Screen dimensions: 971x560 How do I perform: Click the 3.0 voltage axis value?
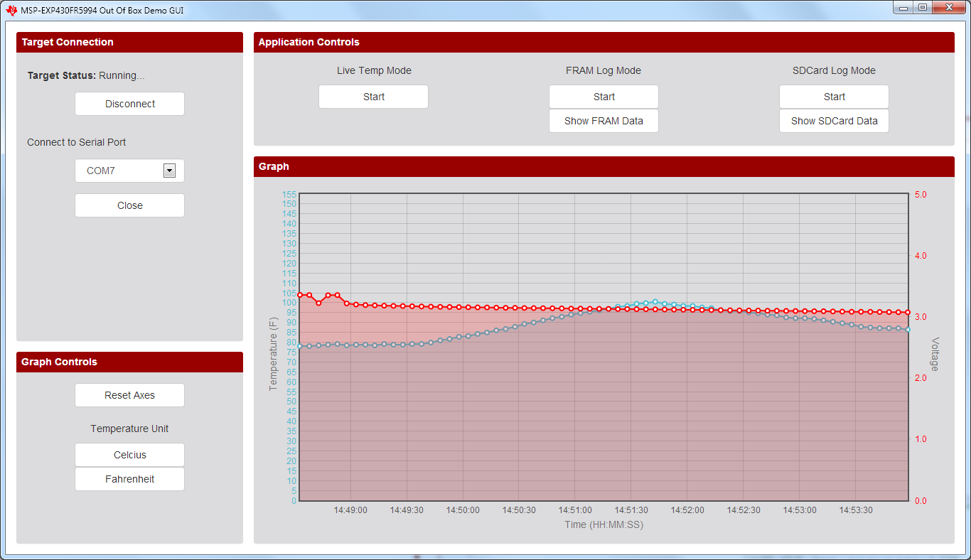(920, 317)
